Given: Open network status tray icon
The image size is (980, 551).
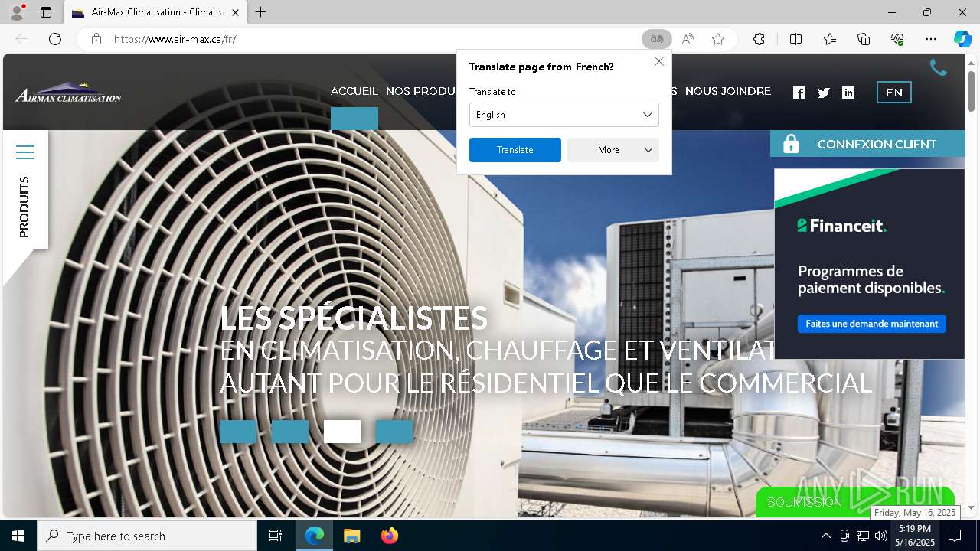Looking at the screenshot, I should pyautogui.click(x=862, y=536).
